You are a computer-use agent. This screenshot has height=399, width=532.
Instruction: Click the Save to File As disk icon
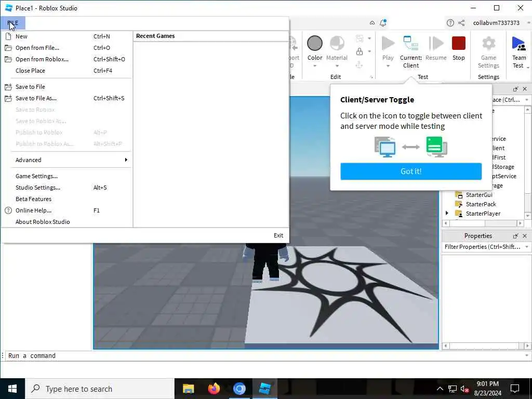click(8, 98)
